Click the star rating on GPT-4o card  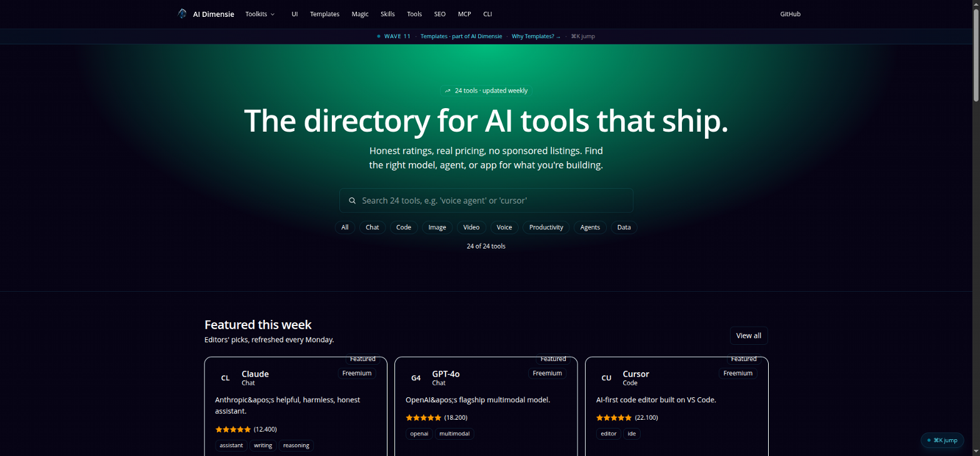424,417
